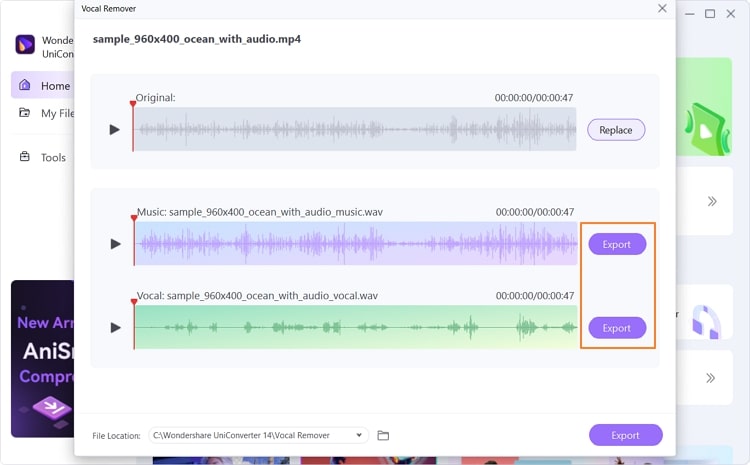The height and width of the screenshot is (465, 750).
Task: Export the Music wav track
Action: coord(617,244)
